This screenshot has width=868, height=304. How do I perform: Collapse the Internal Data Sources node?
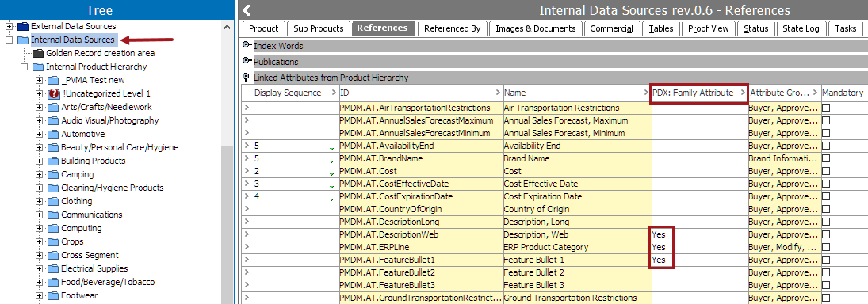(9, 40)
